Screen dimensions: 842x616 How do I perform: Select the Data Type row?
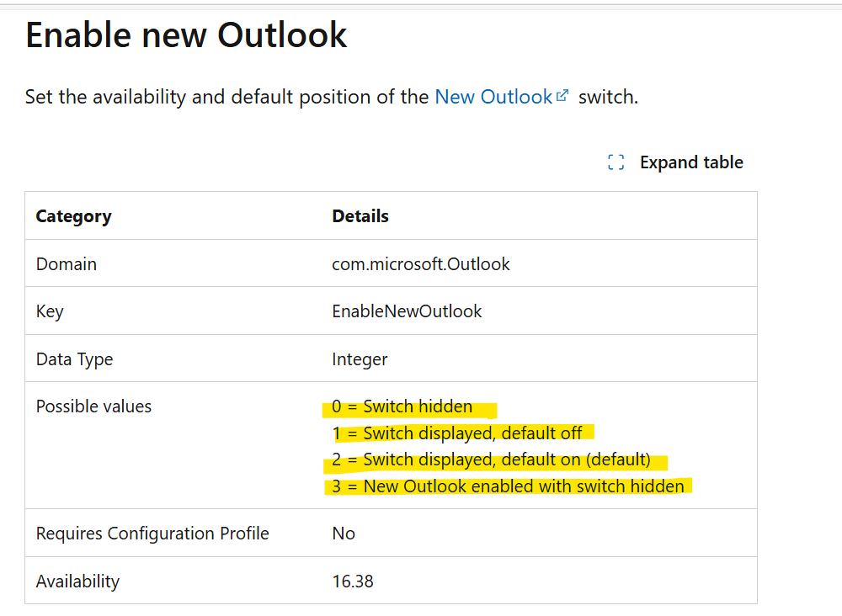tap(74, 358)
